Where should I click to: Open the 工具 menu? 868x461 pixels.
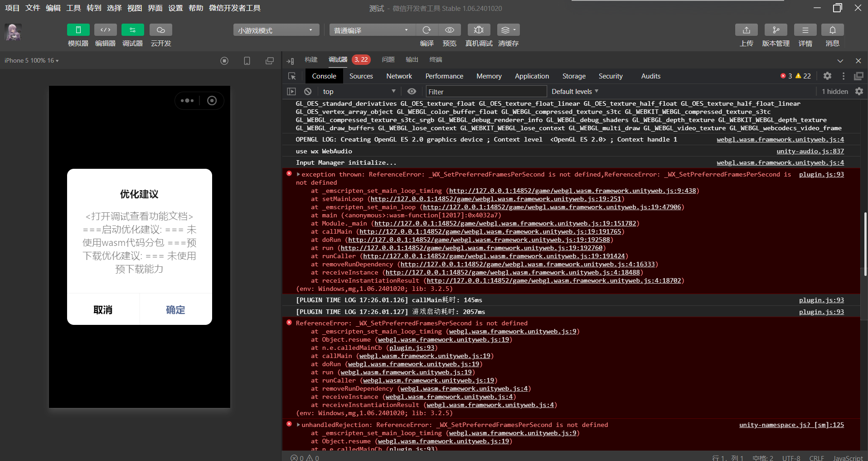click(73, 8)
